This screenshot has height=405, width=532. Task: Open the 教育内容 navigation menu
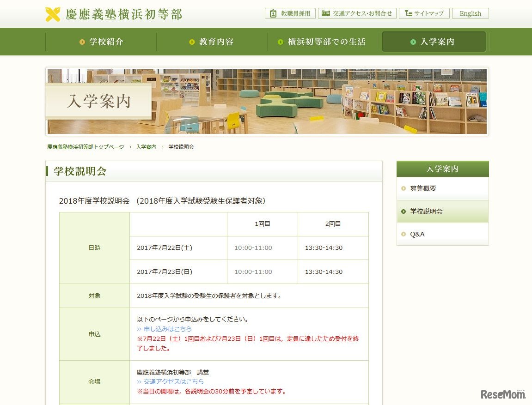click(212, 42)
